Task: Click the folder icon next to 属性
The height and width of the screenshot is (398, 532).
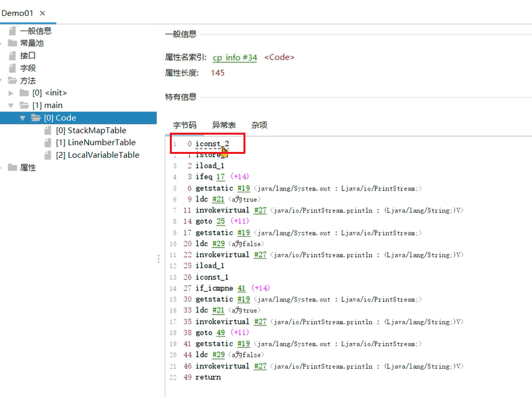Action: (x=12, y=168)
